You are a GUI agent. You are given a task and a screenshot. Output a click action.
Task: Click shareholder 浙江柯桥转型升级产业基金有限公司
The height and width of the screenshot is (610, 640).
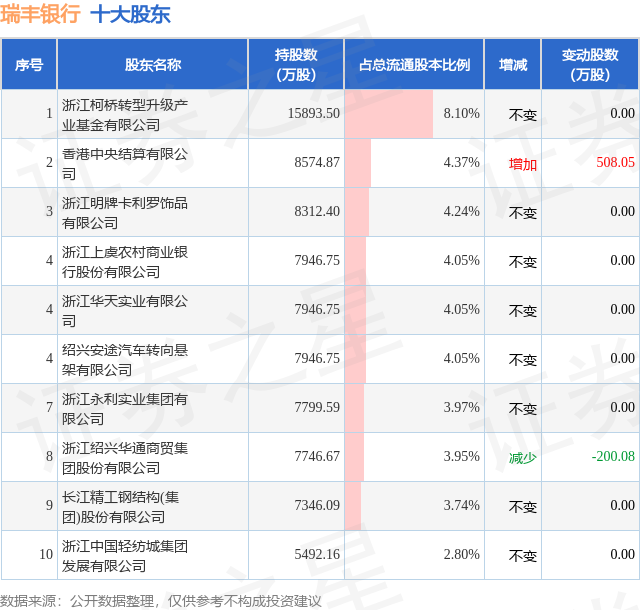click(x=125, y=115)
